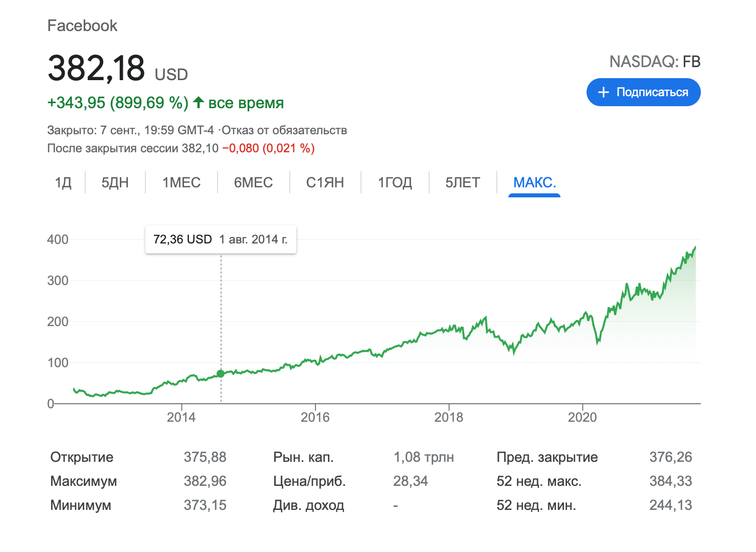Click the Facebook company name heading
This screenshot has height=552, width=756.
point(82,26)
